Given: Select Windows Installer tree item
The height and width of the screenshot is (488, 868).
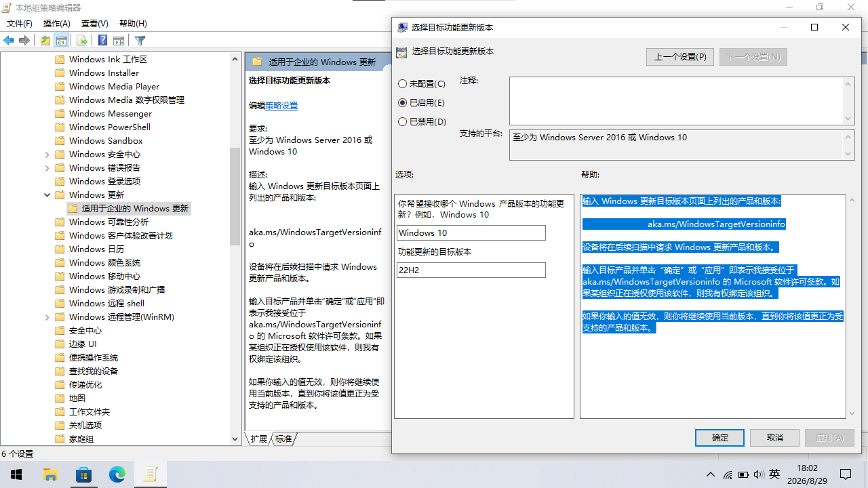Looking at the screenshot, I should [x=104, y=73].
